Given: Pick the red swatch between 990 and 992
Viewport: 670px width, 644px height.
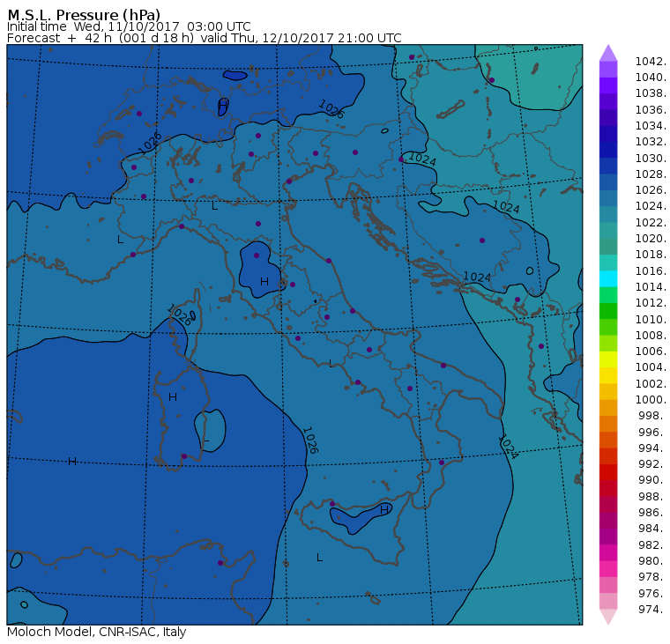Looking at the screenshot, I should click(x=608, y=472).
